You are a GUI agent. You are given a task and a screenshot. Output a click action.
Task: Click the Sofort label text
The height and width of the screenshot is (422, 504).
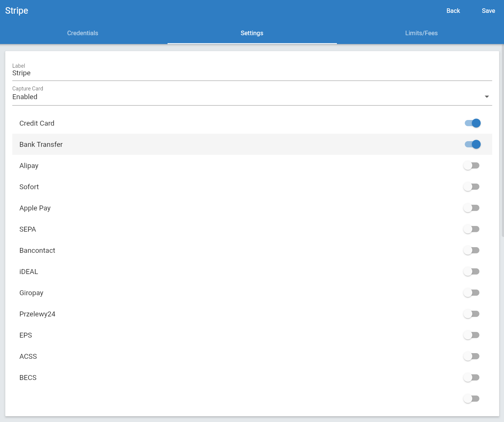29,187
